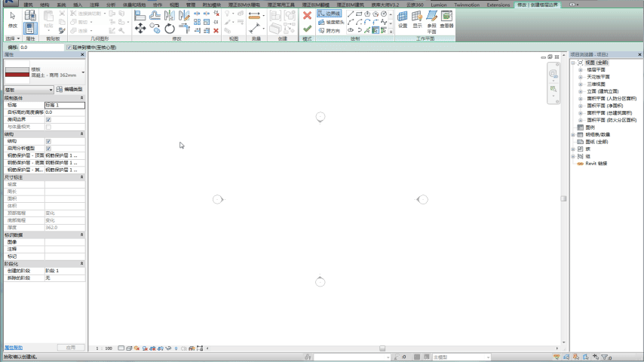Select the Line draw tool

click(x=351, y=14)
